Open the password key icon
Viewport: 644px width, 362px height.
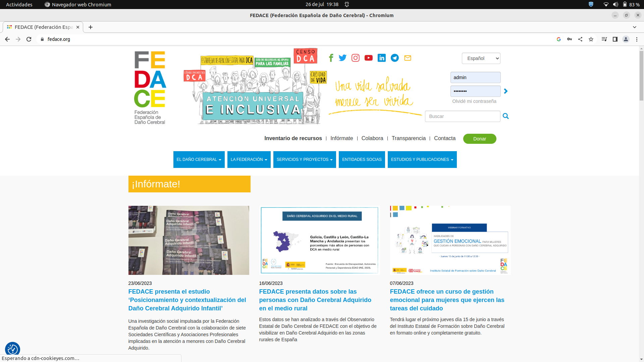point(570,39)
